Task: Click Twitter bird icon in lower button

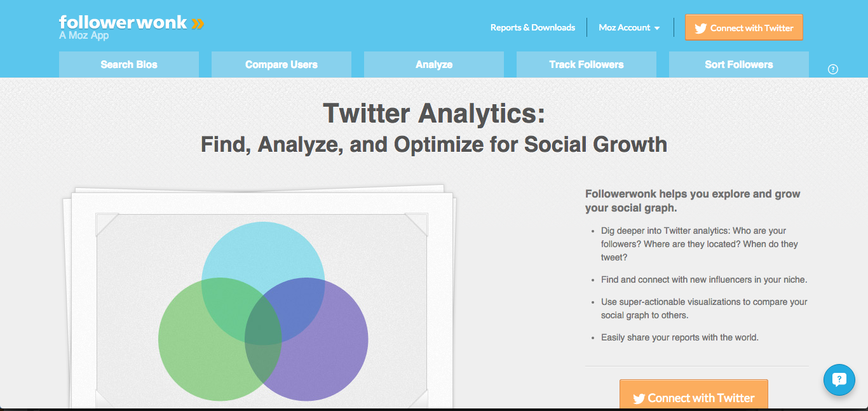Action: pos(639,399)
